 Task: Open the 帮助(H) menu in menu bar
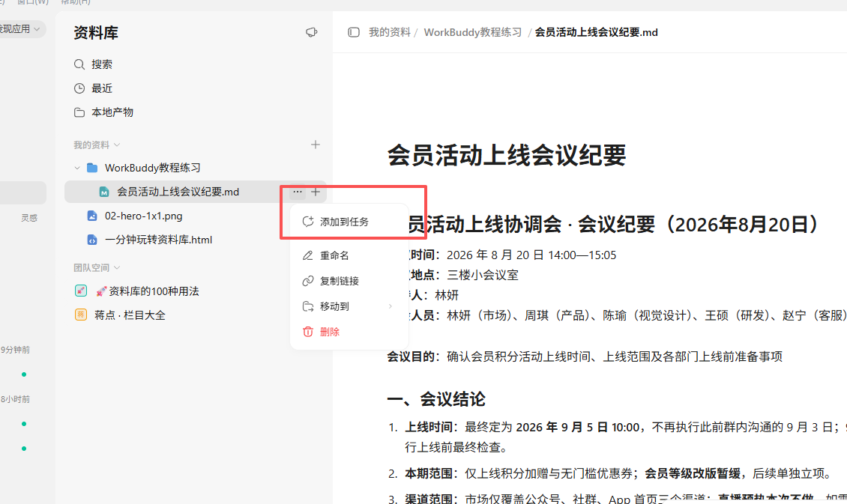click(76, 2)
